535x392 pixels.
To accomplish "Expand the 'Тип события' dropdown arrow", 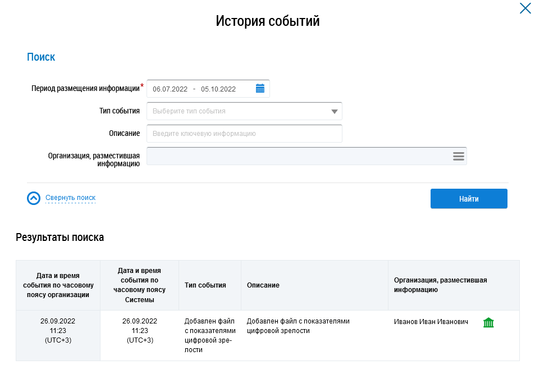I will pos(334,111).
